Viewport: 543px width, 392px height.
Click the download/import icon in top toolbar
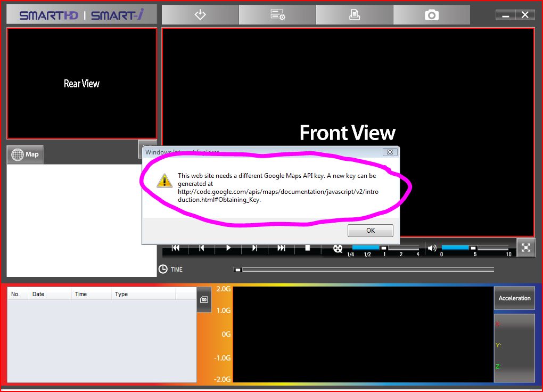click(200, 15)
